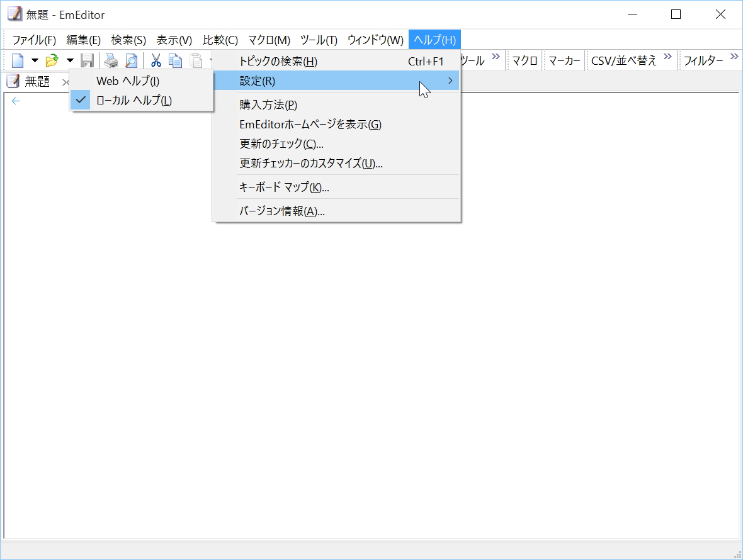Paste from the clipboard icon
This screenshot has width=743, height=560.
196,60
